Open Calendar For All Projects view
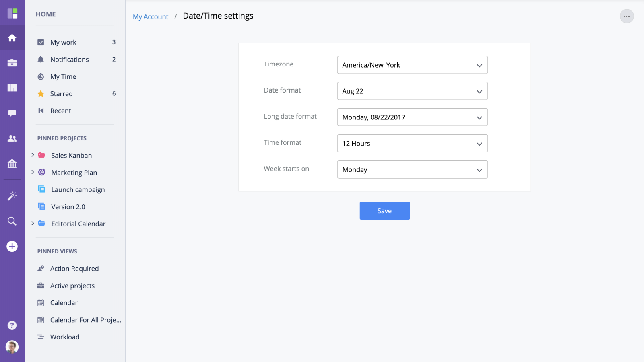 coord(86,320)
